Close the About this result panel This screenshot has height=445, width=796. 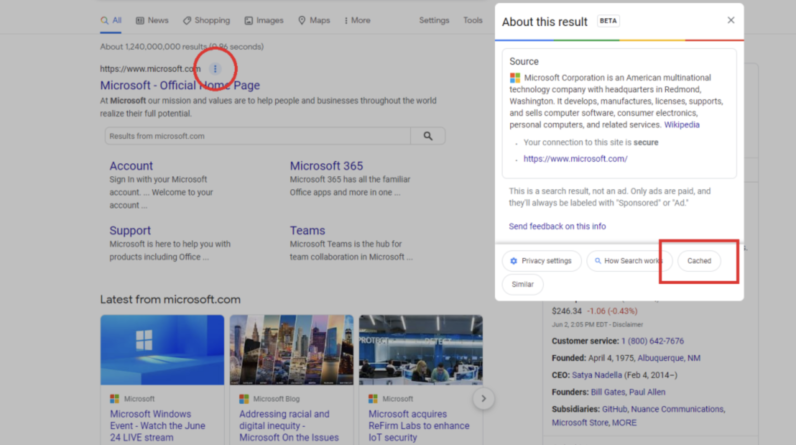tap(731, 20)
